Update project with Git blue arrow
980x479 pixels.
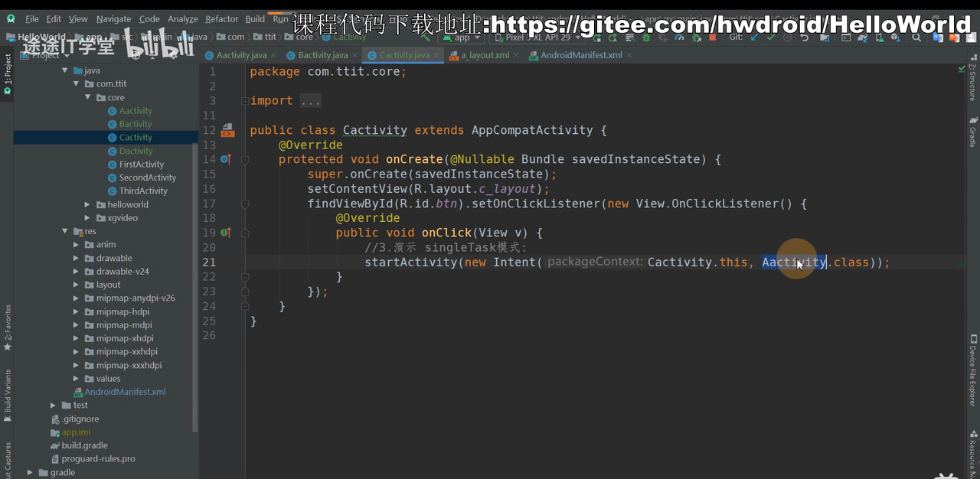(x=755, y=37)
